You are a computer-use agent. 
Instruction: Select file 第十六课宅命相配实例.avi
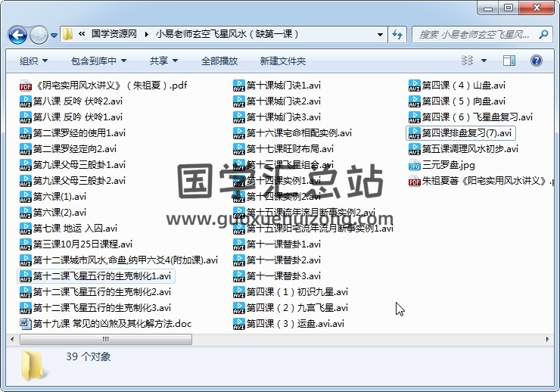point(292,133)
